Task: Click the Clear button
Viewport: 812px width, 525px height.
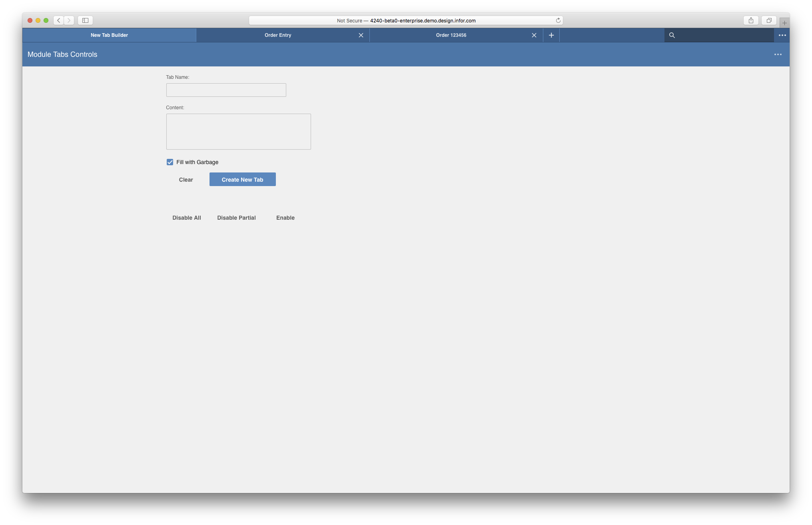Action: click(x=186, y=180)
